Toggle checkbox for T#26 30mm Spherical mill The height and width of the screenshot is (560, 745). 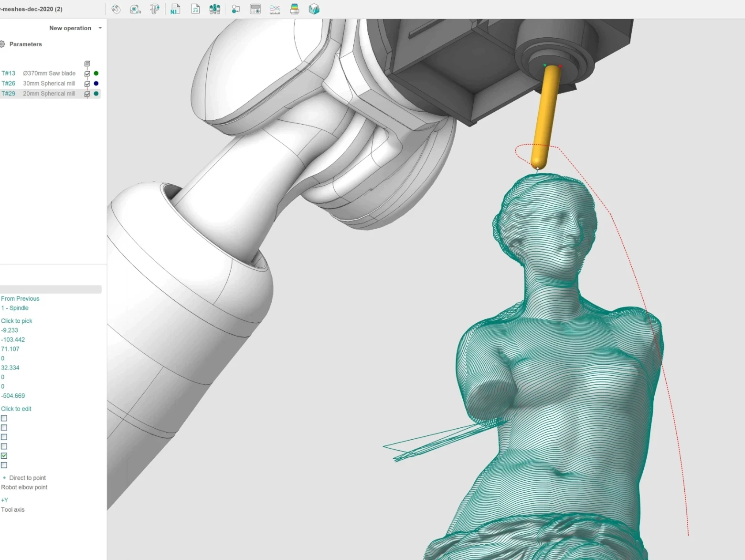coord(87,84)
